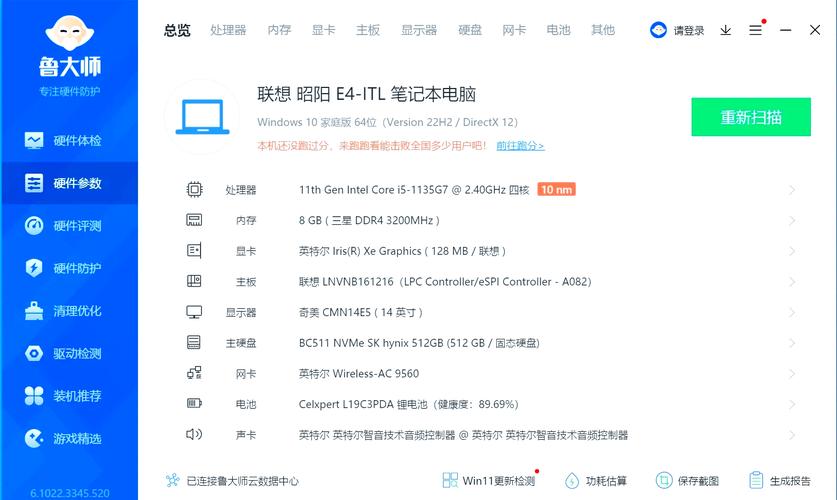Click the 显示器 monitor icon
Viewport: 837px width, 500px height.
click(x=194, y=312)
